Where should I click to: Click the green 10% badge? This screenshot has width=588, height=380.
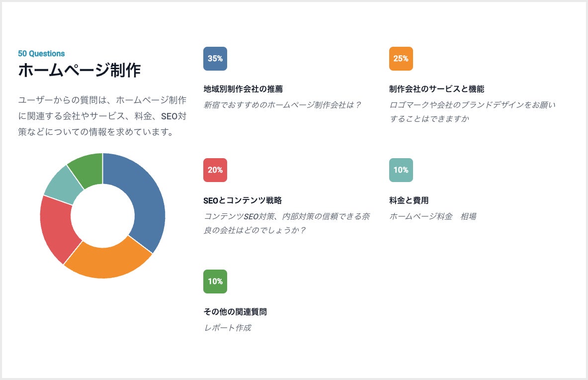[215, 282]
